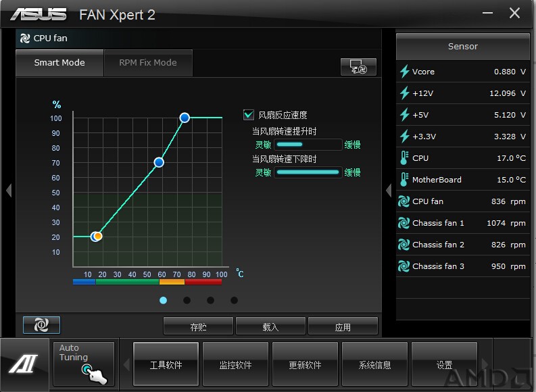
Task: Open the 更新软件 menu
Action: [305, 364]
